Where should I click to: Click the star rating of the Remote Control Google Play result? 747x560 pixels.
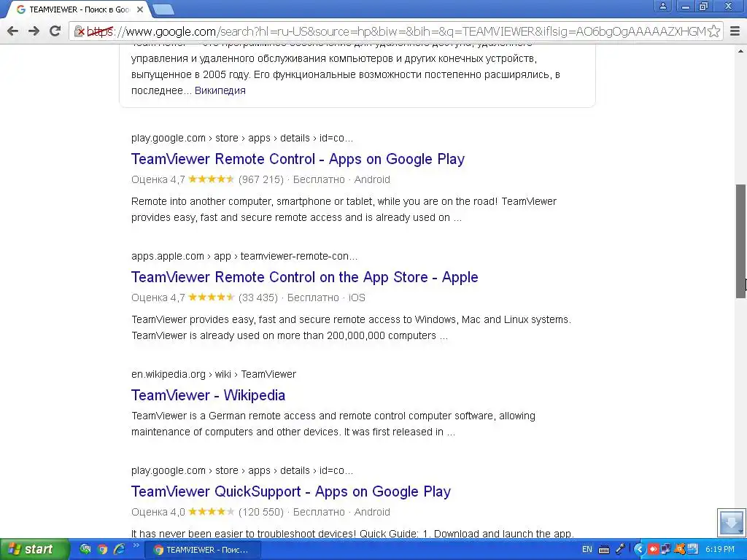coord(212,179)
